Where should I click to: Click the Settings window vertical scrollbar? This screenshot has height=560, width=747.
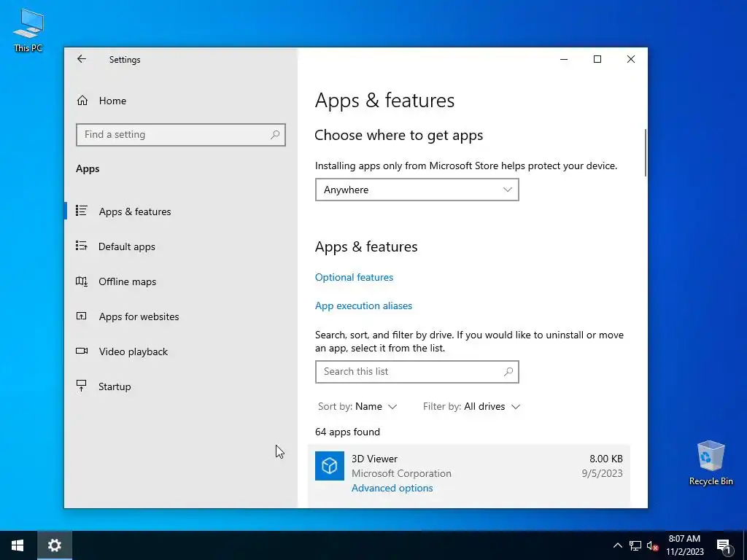click(646, 152)
